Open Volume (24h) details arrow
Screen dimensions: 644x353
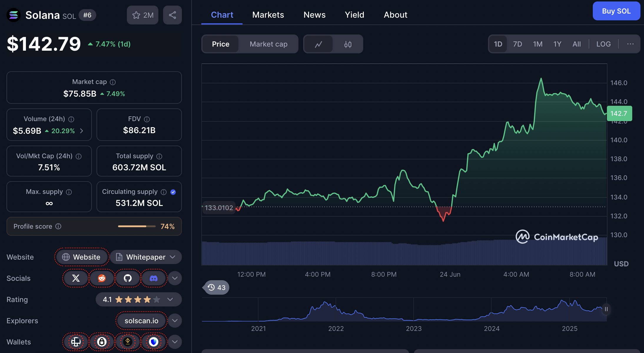click(x=82, y=131)
